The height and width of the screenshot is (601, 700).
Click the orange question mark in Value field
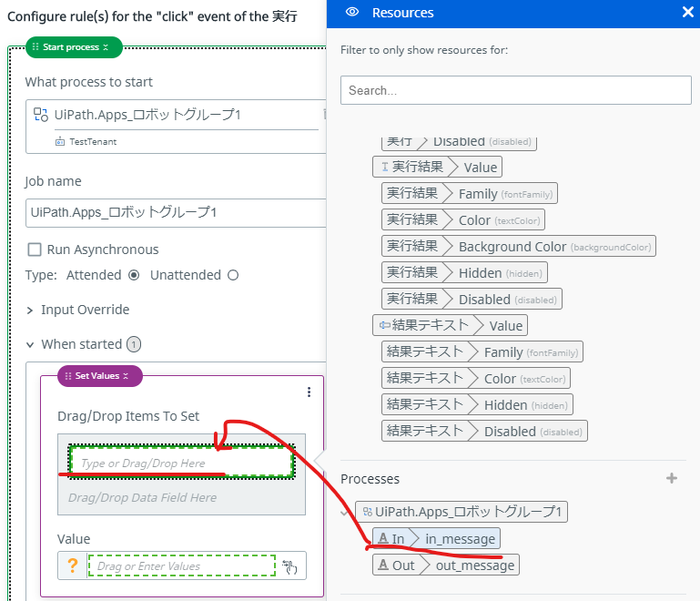click(72, 565)
